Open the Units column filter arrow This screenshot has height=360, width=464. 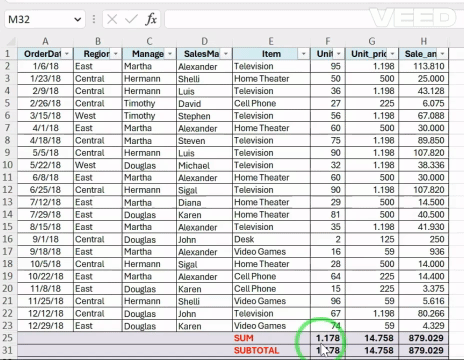coord(338,54)
